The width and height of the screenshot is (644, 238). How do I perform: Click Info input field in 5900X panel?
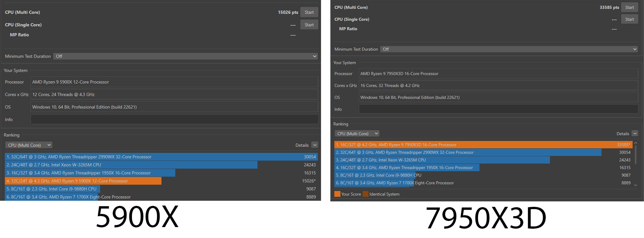[x=174, y=119]
